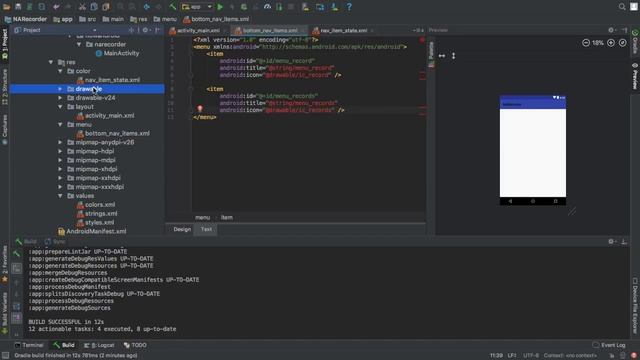Open the Gradle side panel
640x360 pixels.
(635, 42)
